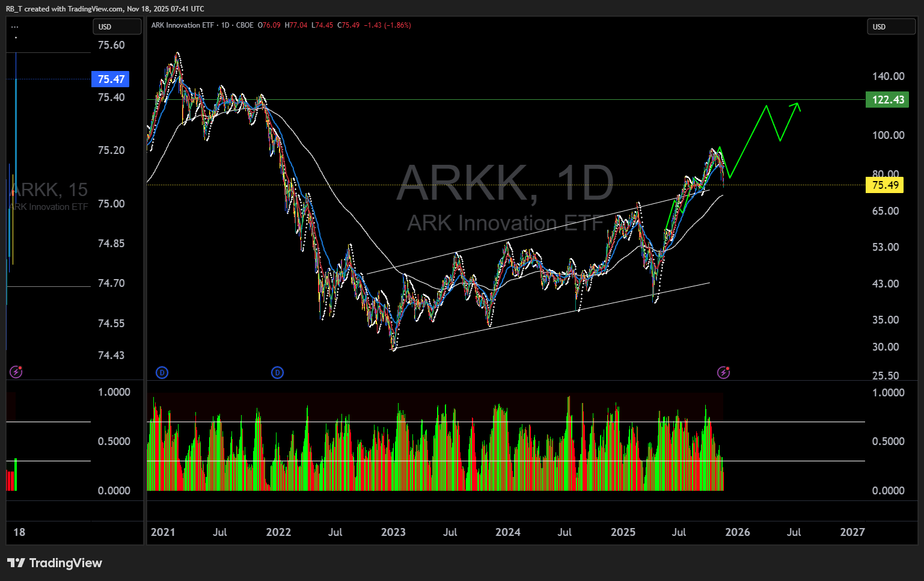The height and width of the screenshot is (581, 924).
Task: Click the 30.00 price scale label
Action: [x=886, y=347]
